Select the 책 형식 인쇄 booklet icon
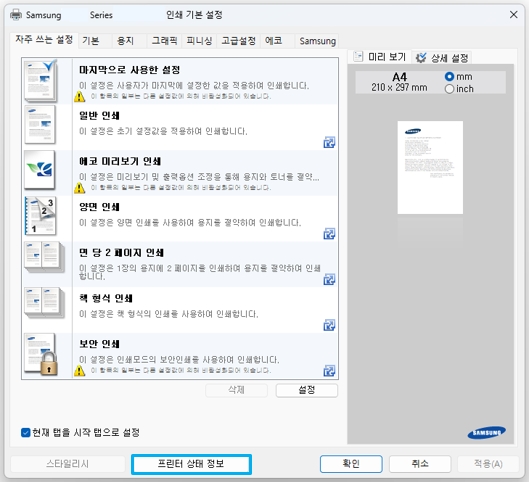 pyautogui.click(x=44, y=303)
